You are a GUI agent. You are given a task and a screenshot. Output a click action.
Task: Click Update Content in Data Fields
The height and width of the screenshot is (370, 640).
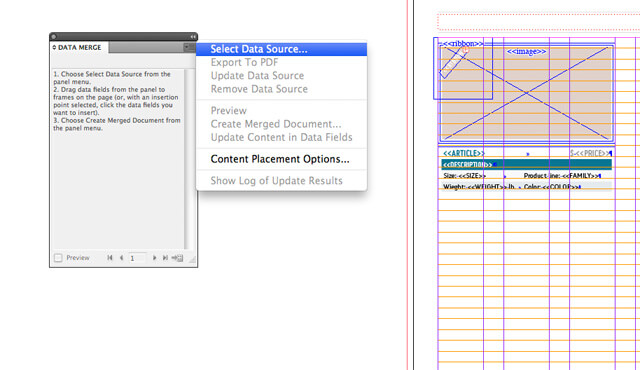point(281,137)
